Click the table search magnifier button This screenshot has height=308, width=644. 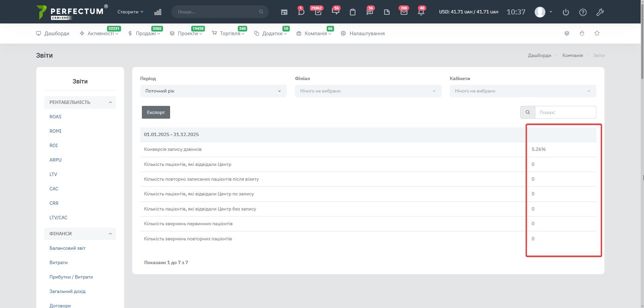[528, 112]
